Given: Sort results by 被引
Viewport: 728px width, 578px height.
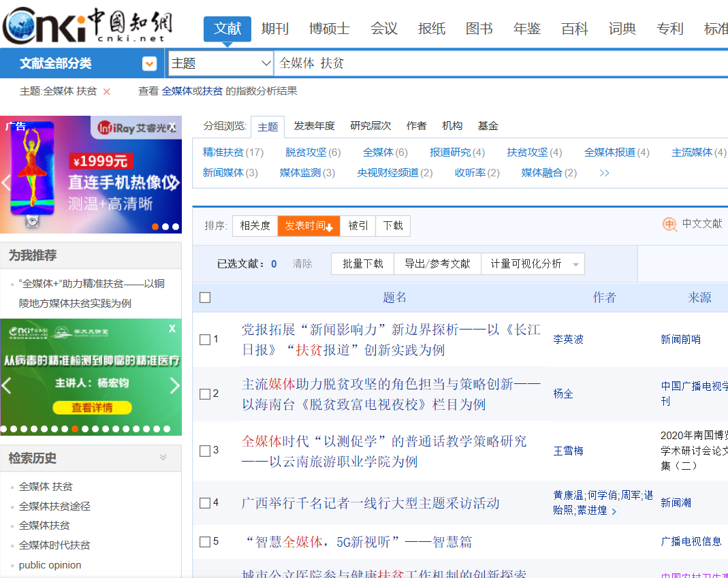Looking at the screenshot, I should tap(358, 226).
